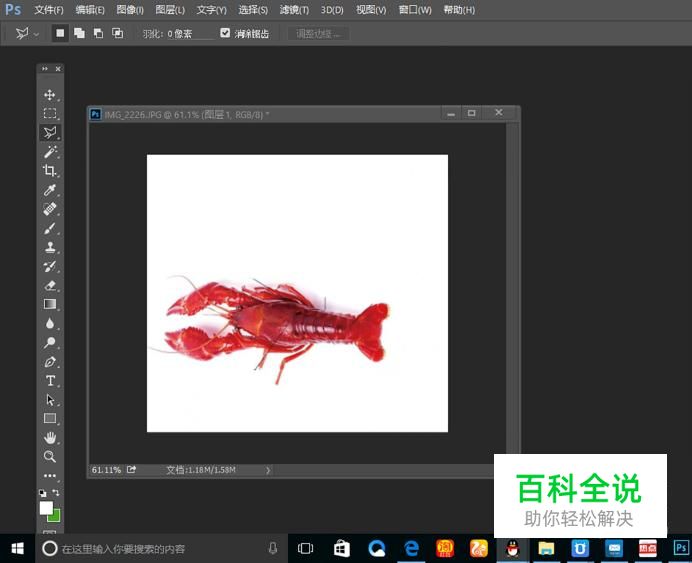Activate the Crop tool
This screenshot has height=563, width=692.
50,171
